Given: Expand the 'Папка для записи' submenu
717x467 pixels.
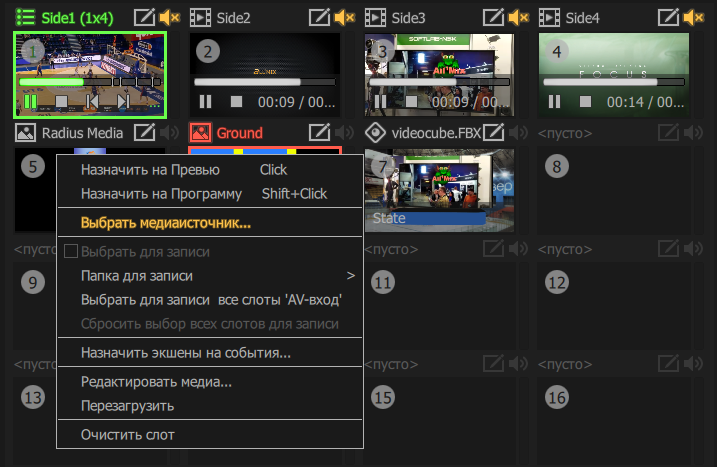Looking at the screenshot, I should click(x=210, y=276).
